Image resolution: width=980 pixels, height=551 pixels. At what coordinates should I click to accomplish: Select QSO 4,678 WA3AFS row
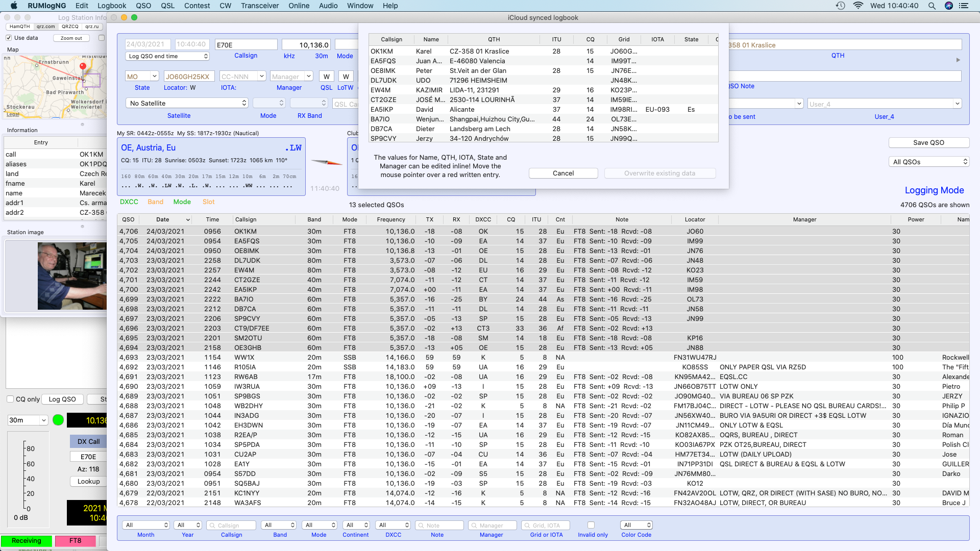tap(544, 503)
